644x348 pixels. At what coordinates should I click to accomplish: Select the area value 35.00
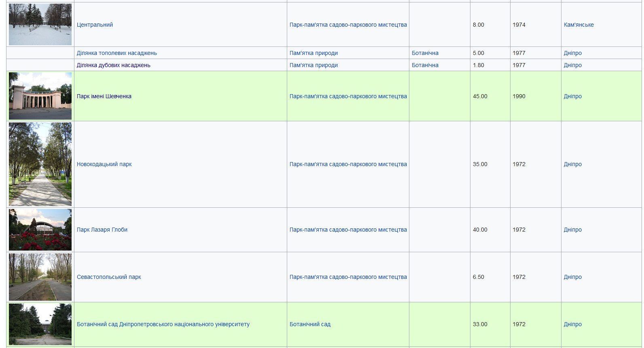point(480,164)
